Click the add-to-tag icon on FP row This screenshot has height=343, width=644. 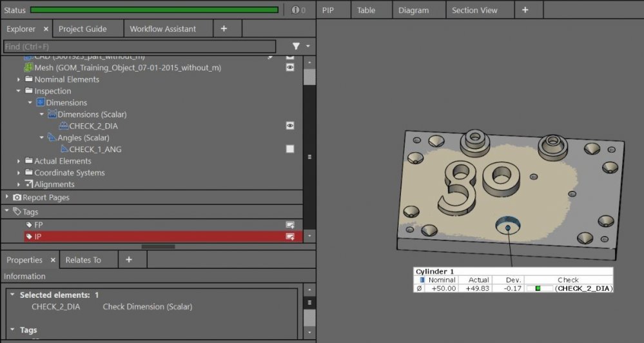[290, 225]
